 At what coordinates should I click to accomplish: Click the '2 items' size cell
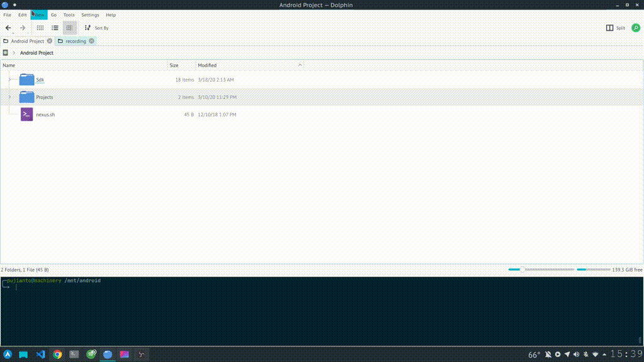point(186,97)
